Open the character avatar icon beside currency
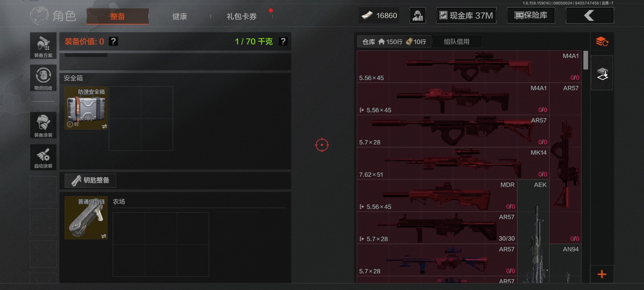 (418, 15)
